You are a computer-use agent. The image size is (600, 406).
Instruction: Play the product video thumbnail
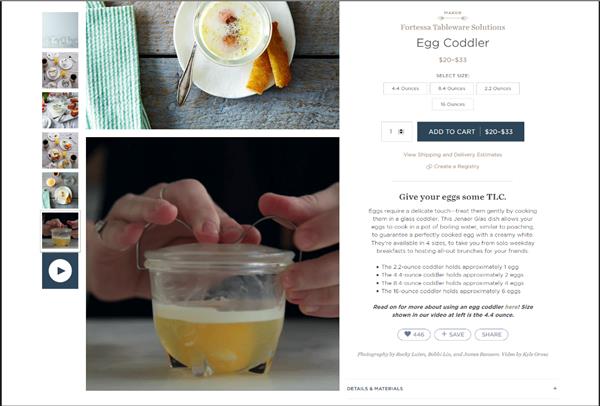click(x=60, y=271)
